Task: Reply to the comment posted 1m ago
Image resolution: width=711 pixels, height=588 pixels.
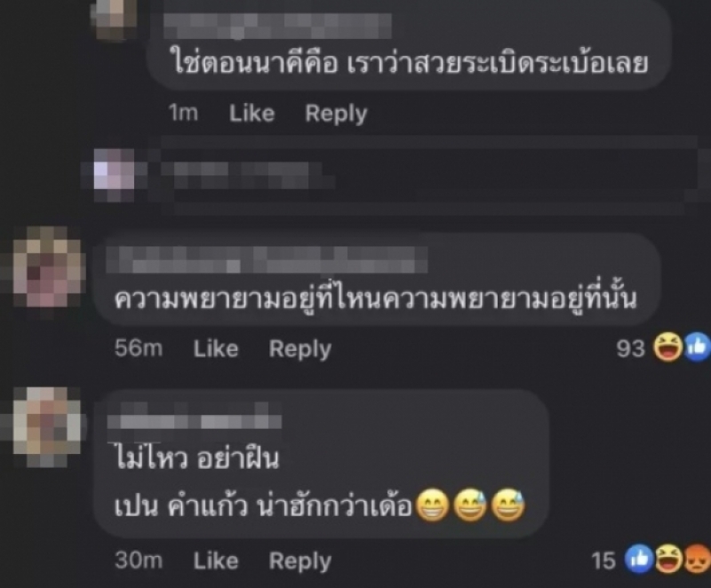Action: tap(336, 114)
